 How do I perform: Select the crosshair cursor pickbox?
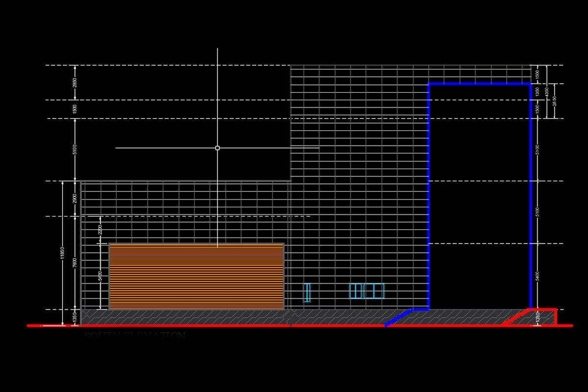[x=218, y=147]
